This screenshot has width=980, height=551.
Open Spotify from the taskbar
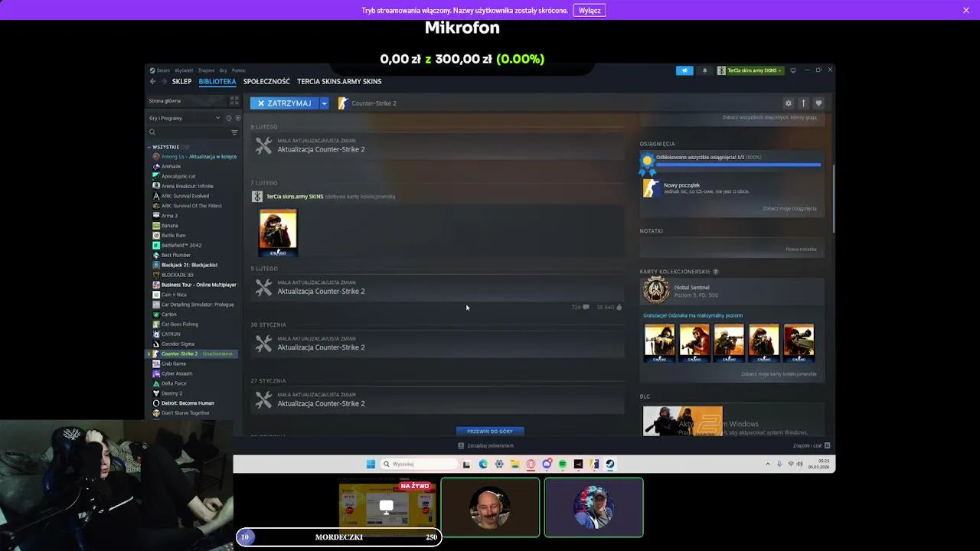pyautogui.click(x=563, y=464)
